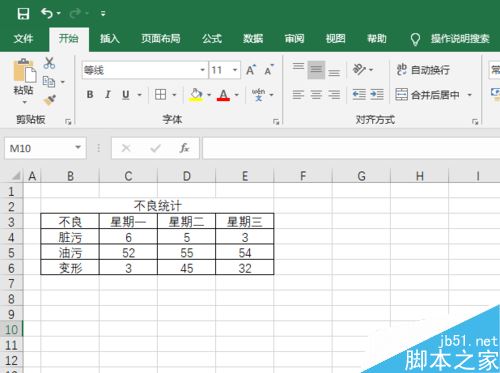The image size is (500, 373).
Task: Switch to the 开始 tab
Action: coord(69,39)
